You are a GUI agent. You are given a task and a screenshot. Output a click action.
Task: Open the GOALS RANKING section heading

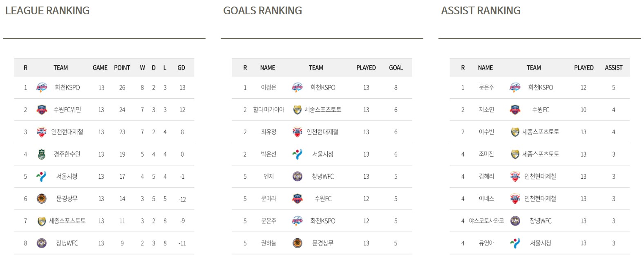(263, 11)
